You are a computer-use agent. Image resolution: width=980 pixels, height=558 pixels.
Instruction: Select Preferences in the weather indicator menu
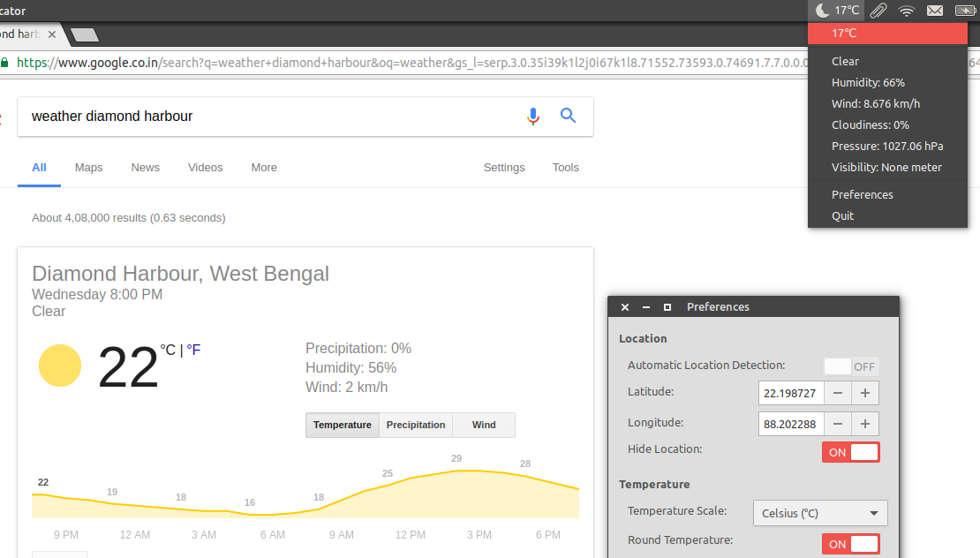887,194
